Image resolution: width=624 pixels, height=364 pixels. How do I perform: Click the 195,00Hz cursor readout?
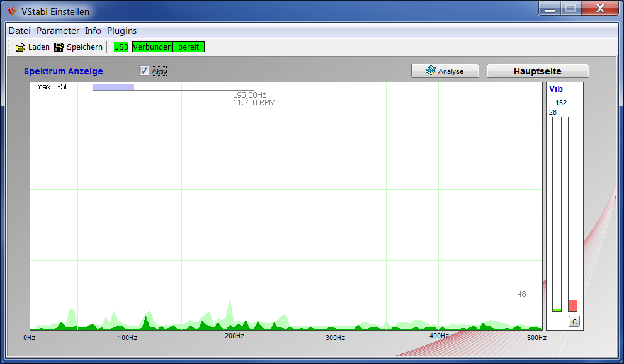click(249, 95)
